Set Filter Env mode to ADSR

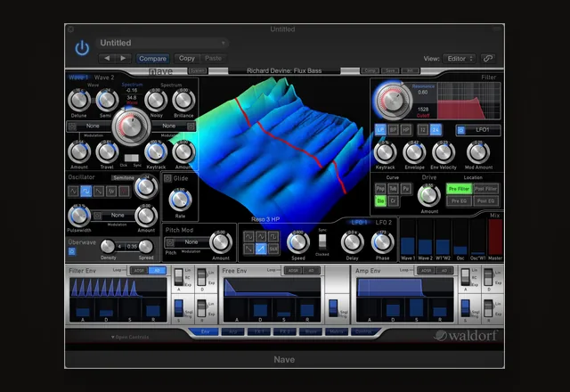click(x=139, y=271)
